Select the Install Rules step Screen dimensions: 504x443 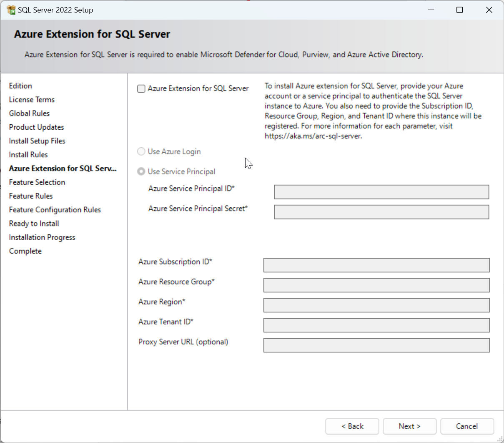pyautogui.click(x=28, y=154)
